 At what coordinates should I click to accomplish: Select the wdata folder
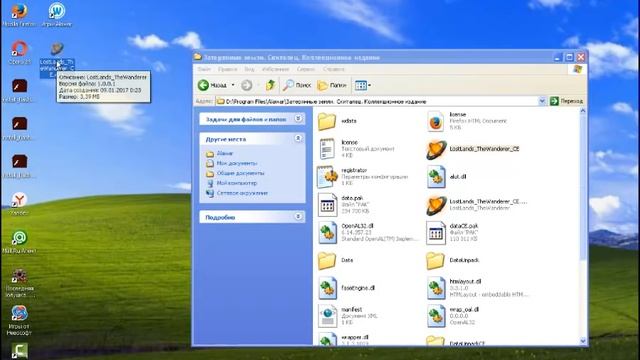[337, 121]
